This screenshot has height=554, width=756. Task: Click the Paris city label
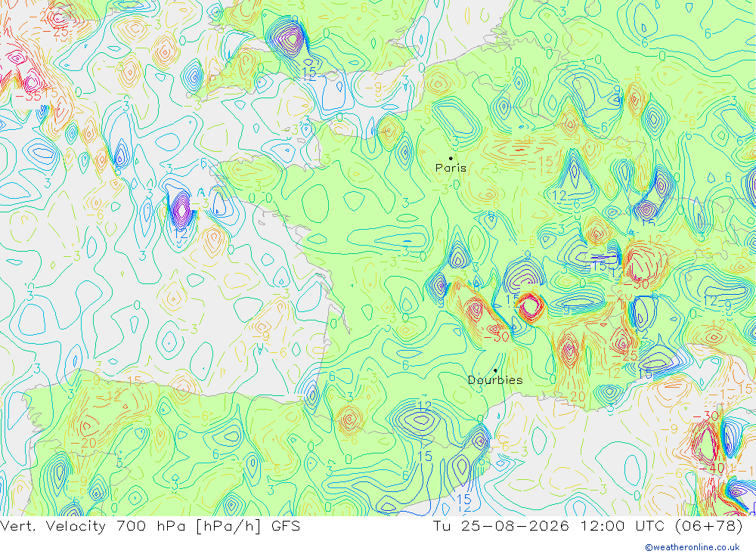(x=451, y=168)
